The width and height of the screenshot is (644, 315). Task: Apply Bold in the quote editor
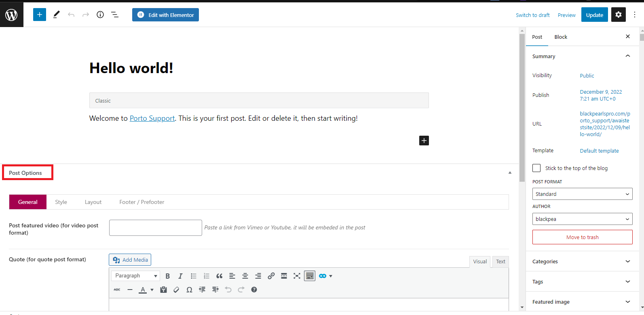click(x=168, y=276)
